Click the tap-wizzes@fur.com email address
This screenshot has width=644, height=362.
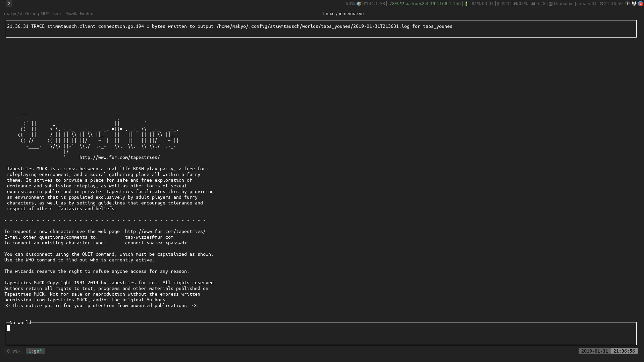149,237
